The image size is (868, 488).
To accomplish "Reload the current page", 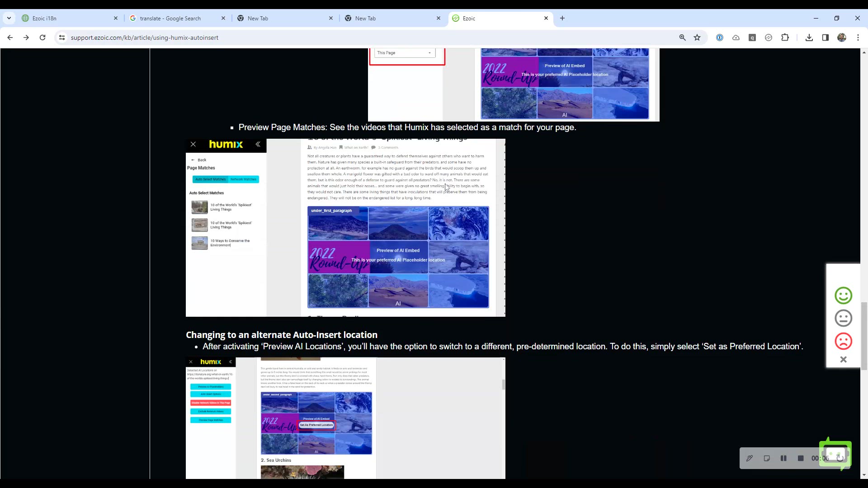I will [x=42, y=38].
